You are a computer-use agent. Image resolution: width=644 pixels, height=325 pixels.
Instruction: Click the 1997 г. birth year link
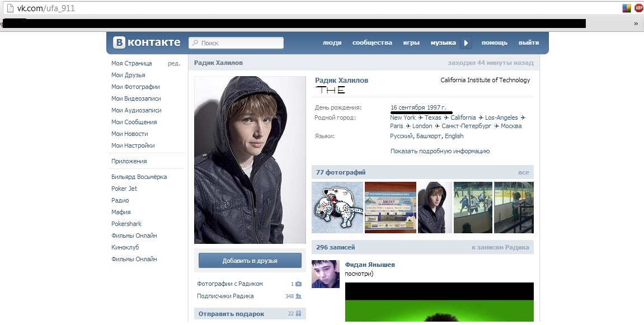coord(436,107)
